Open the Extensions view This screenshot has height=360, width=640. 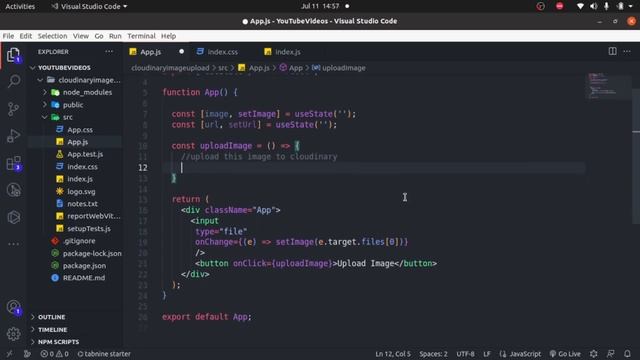(13, 163)
